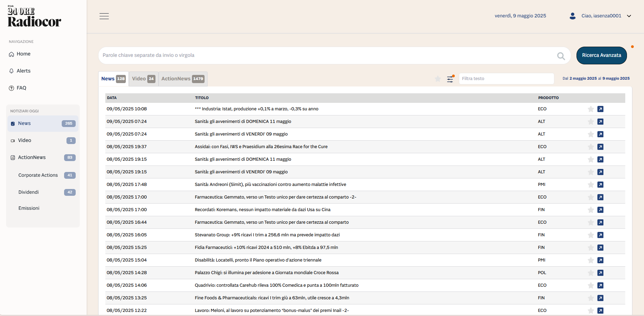
Task: Switch to the ActionNews tab
Action: coord(183,79)
